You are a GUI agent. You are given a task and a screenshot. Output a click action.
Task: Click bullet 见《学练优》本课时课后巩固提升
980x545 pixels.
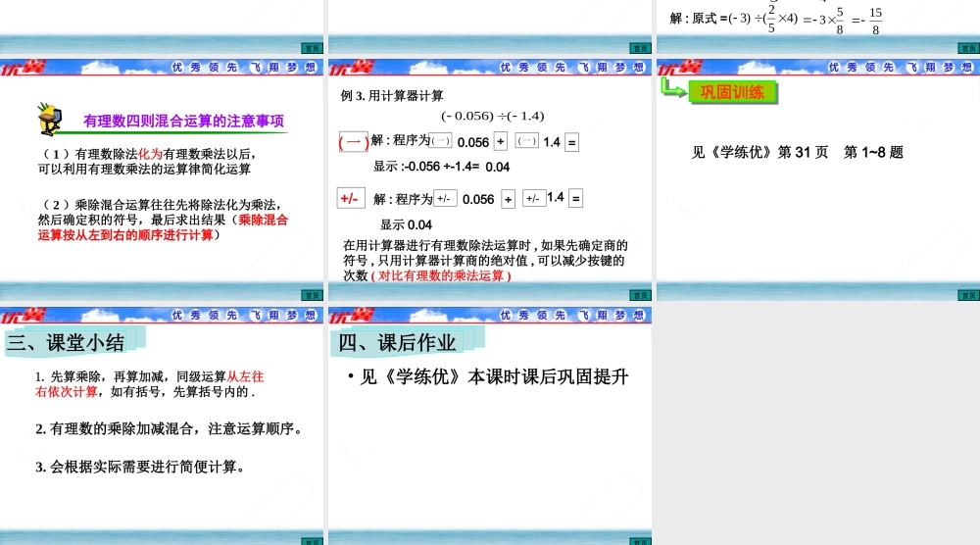point(488,376)
